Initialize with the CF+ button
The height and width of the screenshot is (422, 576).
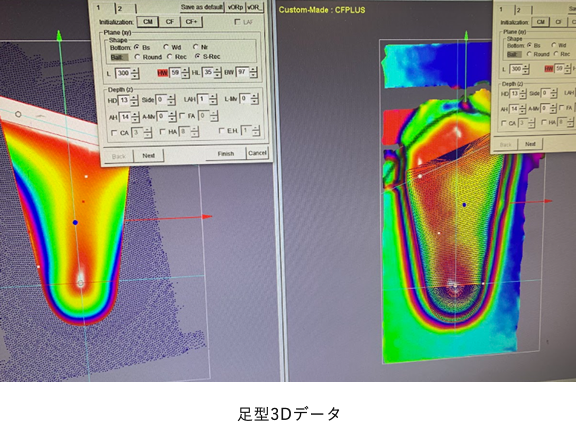[191, 22]
